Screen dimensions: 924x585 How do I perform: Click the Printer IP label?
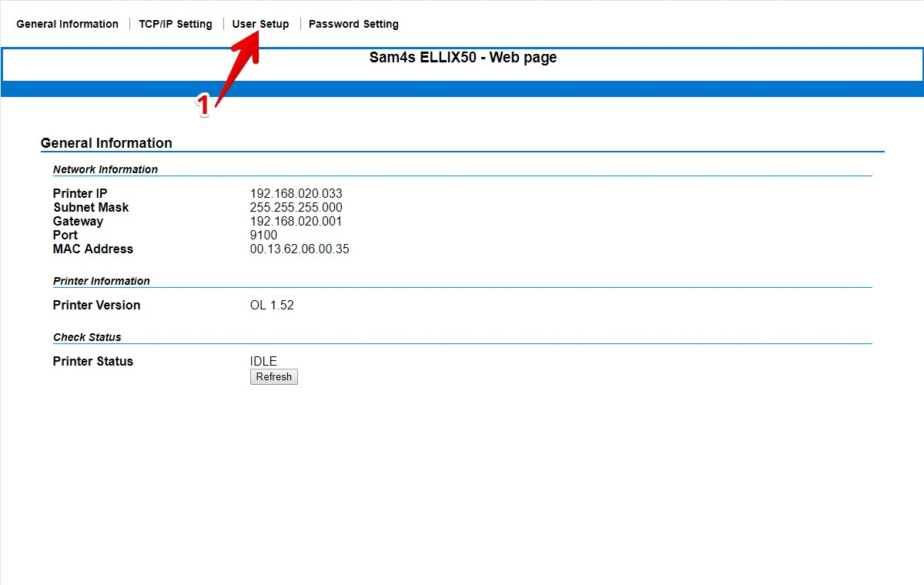(80, 193)
